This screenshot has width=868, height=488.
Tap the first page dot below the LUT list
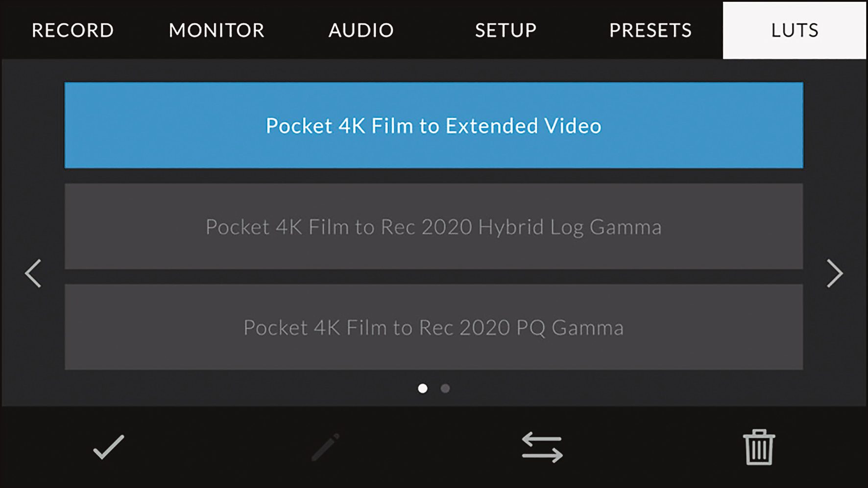423,387
